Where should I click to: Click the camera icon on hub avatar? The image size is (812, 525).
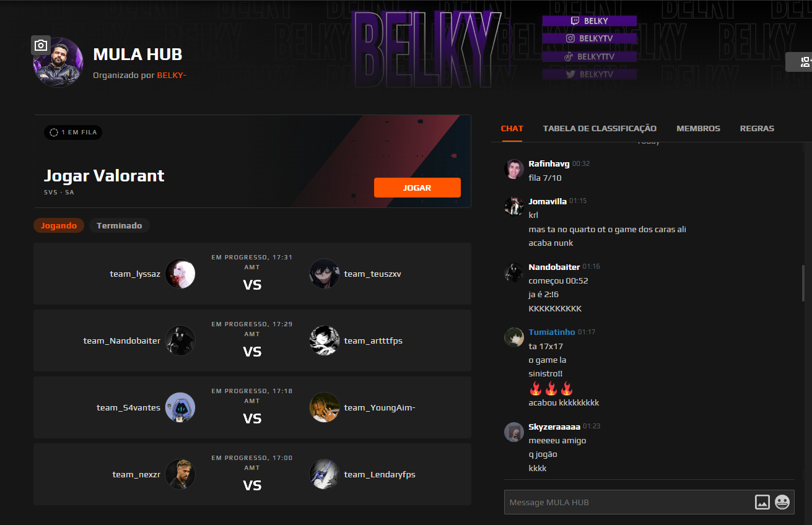(41, 45)
